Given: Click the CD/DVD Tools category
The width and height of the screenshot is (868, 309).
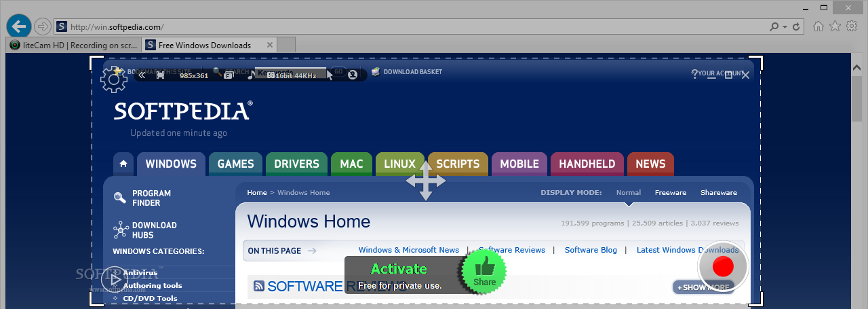Looking at the screenshot, I should [x=150, y=298].
